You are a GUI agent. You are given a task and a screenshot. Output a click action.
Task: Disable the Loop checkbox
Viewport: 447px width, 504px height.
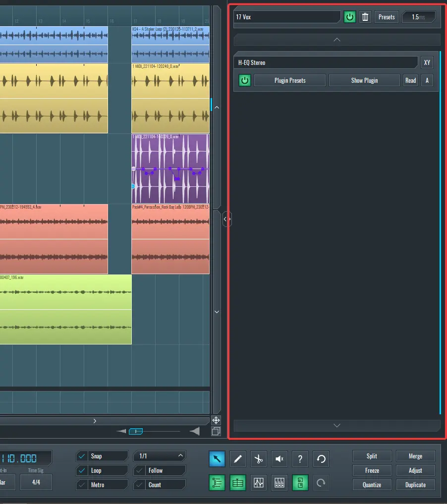click(82, 471)
